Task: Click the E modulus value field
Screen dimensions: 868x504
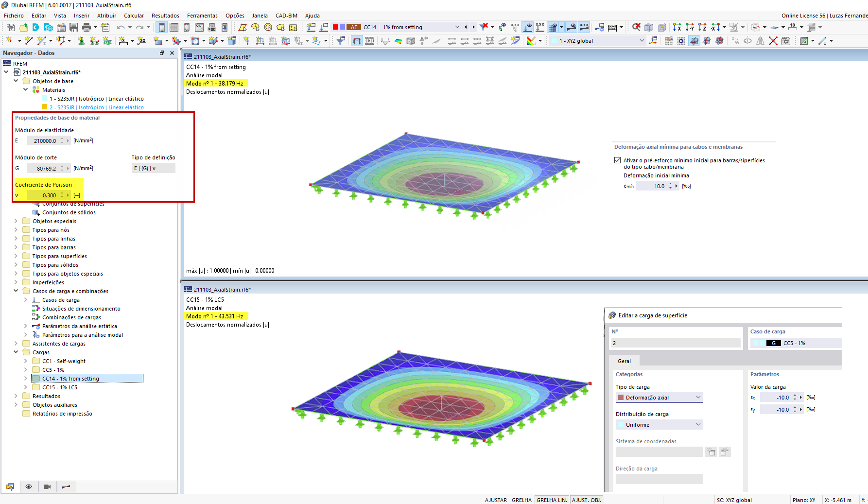Action: 43,141
